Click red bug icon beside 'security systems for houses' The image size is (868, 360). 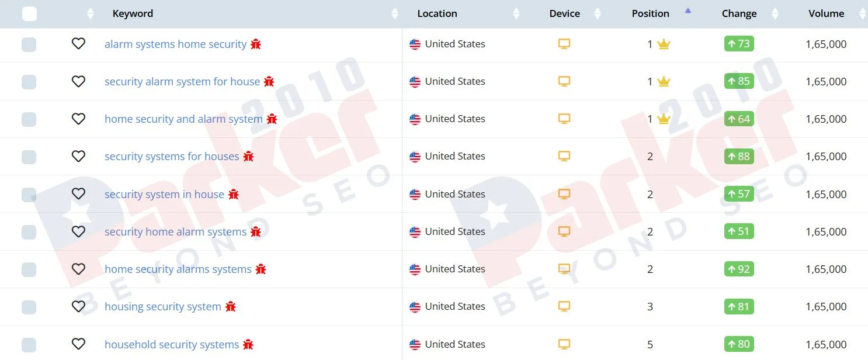(249, 156)
